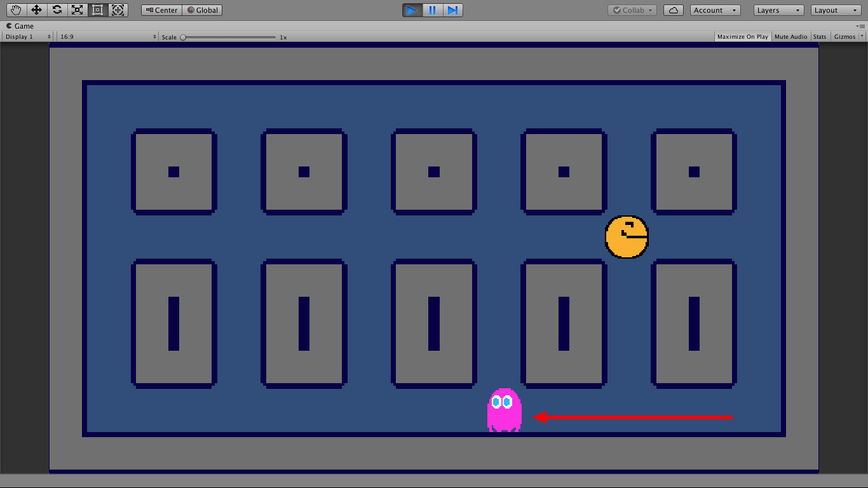
Task: Stop play mode with the Play button
Action: point(412,10)
